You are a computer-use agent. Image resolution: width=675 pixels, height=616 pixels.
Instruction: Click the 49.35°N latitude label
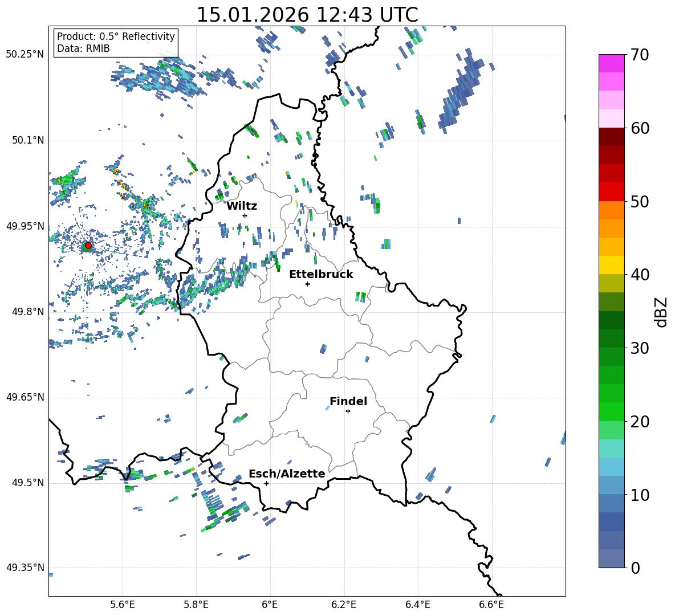coord(25,568)
